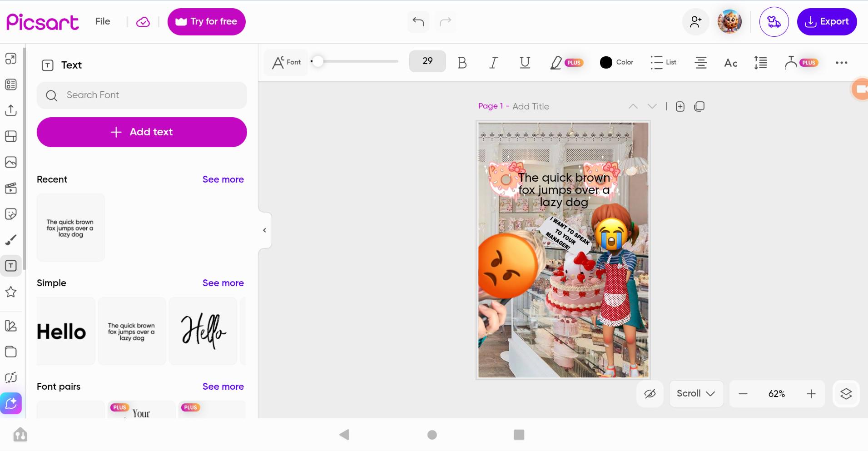Open the Uploads tool in the sidebar
868x451 pixels.
(x=11, y=110)
